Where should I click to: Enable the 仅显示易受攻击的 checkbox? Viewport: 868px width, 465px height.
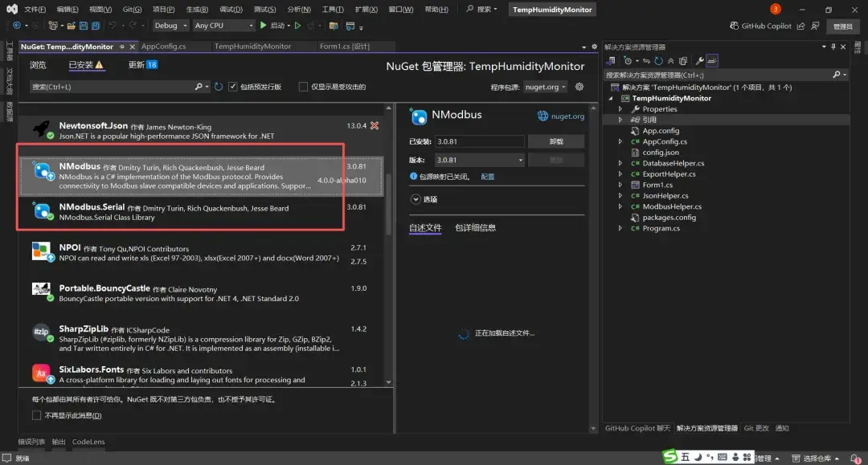pos(303,87)
